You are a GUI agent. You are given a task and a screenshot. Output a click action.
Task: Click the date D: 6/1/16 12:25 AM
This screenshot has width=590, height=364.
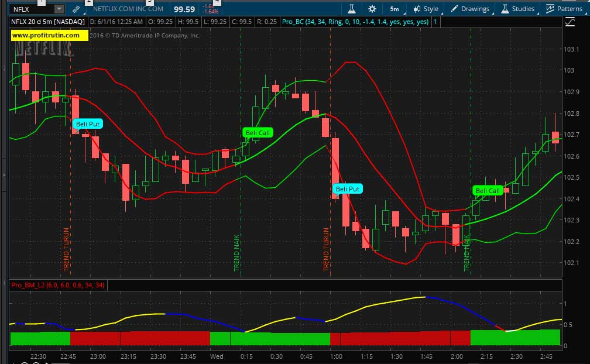116,22
